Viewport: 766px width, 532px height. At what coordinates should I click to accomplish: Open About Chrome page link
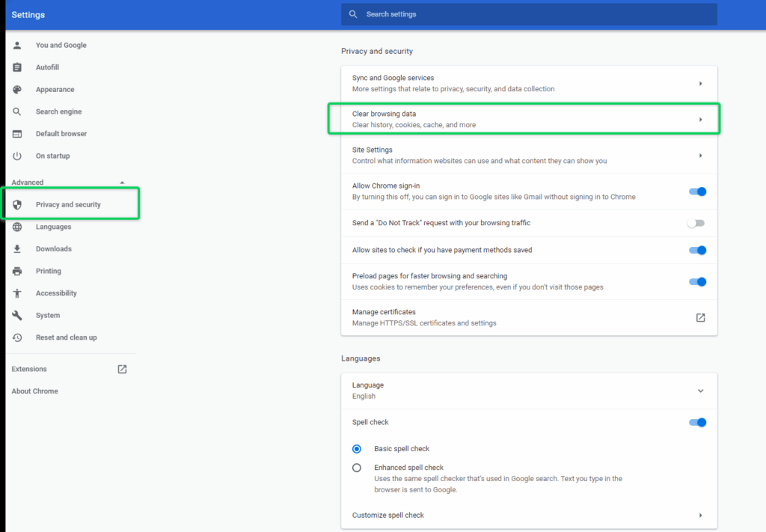(34, 391)
